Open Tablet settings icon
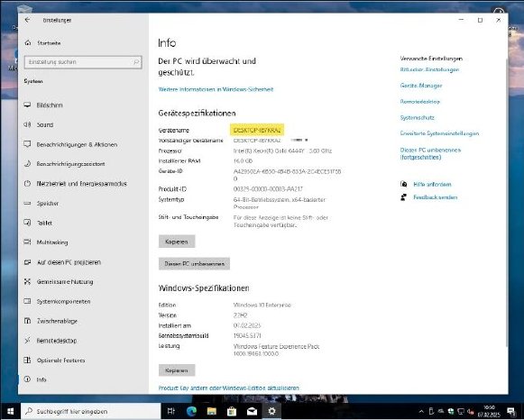 coord(27,223)
